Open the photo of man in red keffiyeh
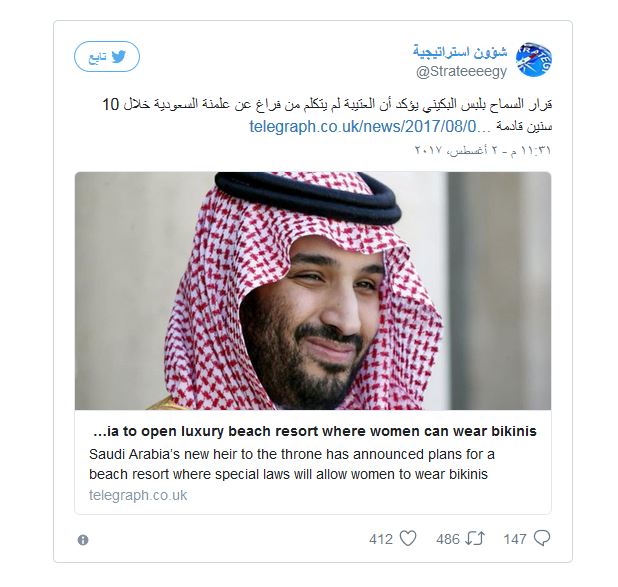 coord(312,292)
